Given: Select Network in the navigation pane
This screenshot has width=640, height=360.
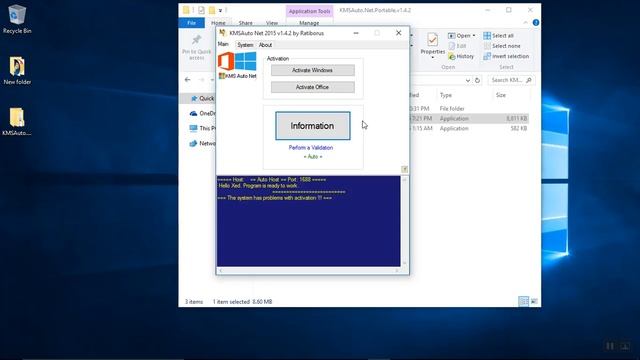Looking at the screenshot, I should coord(202,143).
